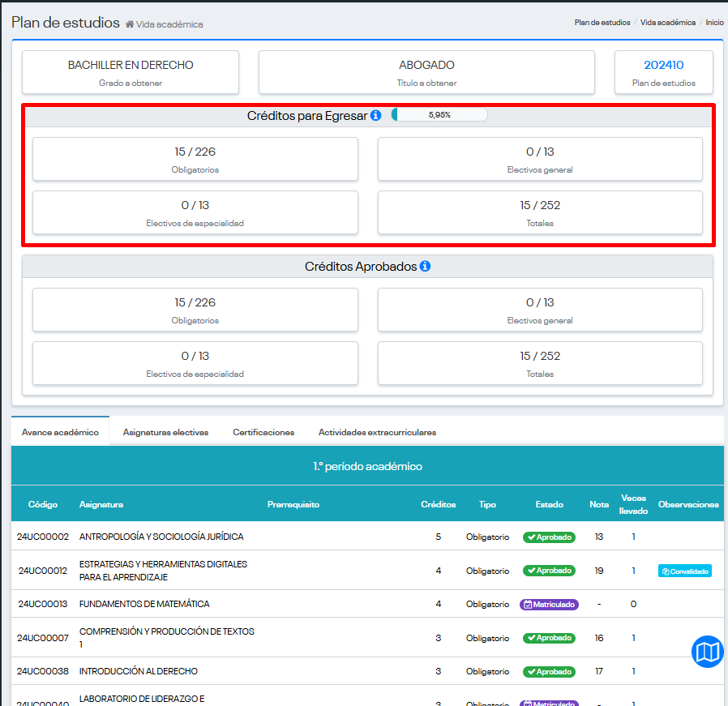
Task: Click the Plan de estudios breadcrumb link
Action: 602,23
